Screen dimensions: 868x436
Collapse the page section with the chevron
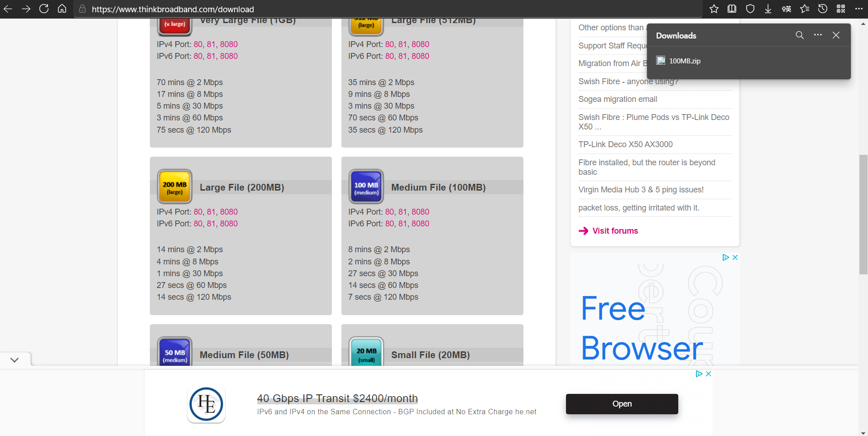coord(14,359)
